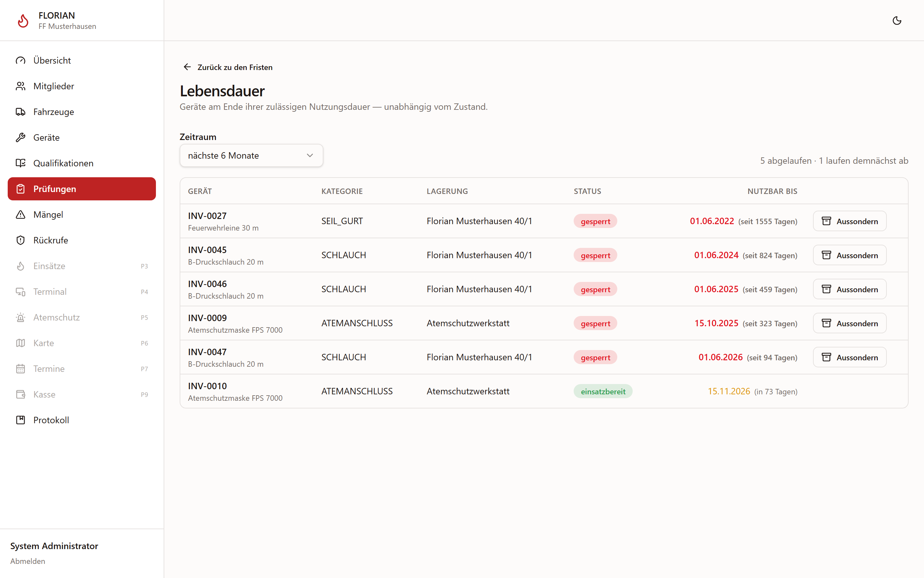
Task: Click the Rückrufe shield icon
Action: [21, 240]
